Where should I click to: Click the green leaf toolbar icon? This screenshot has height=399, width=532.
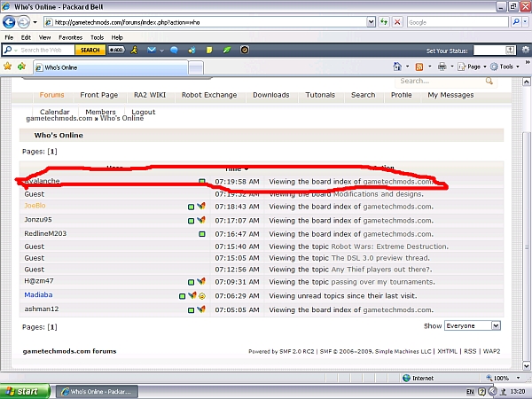tap(227, 51)
